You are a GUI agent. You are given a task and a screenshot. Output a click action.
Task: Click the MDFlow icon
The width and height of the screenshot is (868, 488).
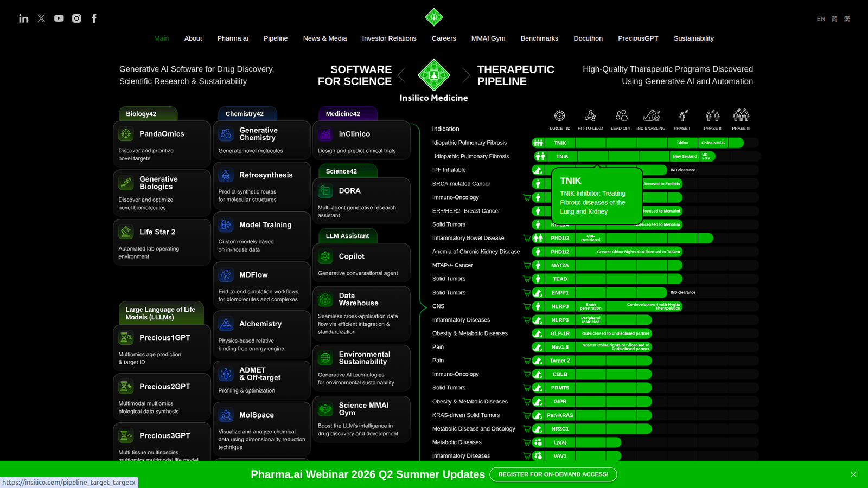[x=226, y=275]
